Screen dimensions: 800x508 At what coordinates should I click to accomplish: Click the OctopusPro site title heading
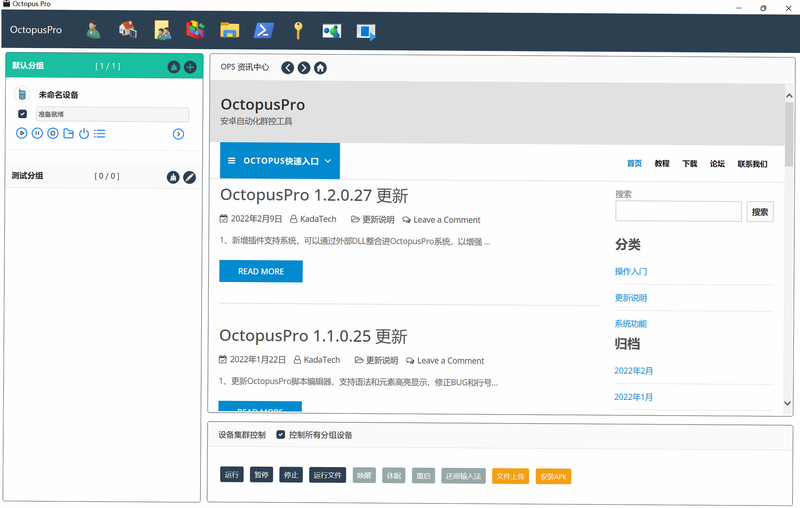[x=263, y=105]
